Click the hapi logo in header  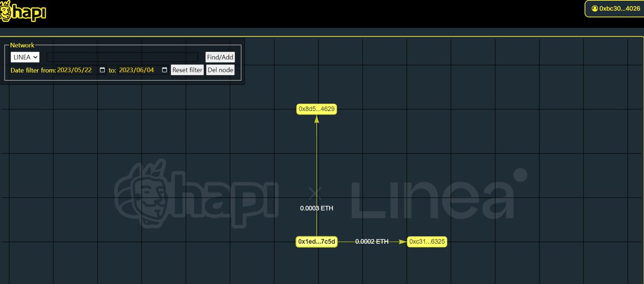(23, 11)
